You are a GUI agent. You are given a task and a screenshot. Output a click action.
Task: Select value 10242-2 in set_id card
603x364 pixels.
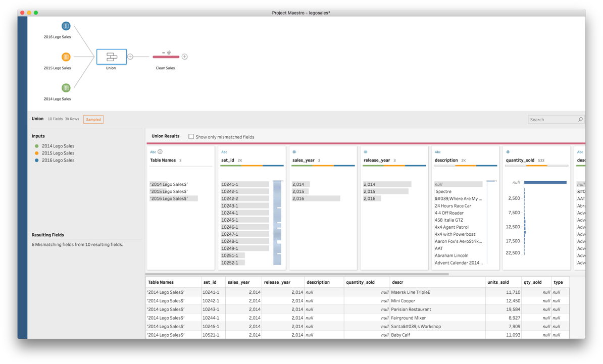pyautogui.click(x=244, y=199)
